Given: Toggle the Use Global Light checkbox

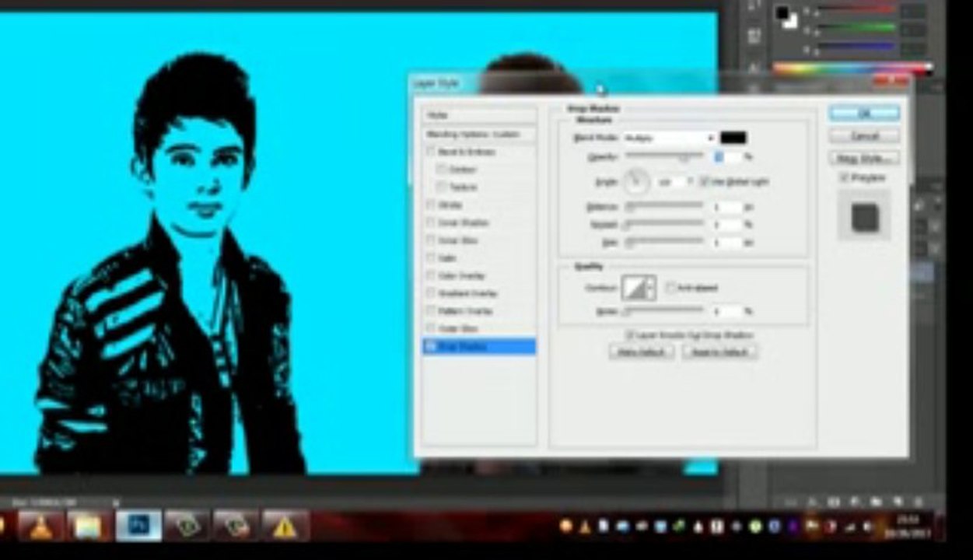Looking at the screenshot, I should click(705, 181).
